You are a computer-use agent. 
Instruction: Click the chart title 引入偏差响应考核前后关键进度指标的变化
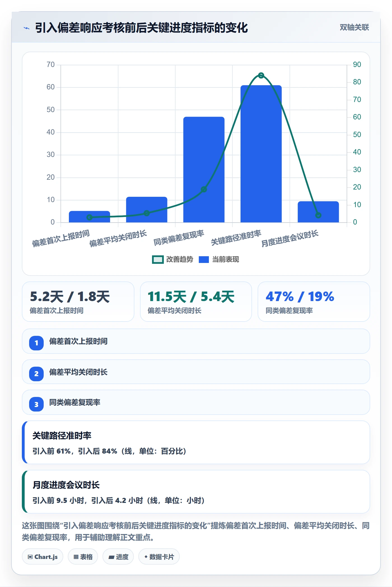click(x=141, y=28)
